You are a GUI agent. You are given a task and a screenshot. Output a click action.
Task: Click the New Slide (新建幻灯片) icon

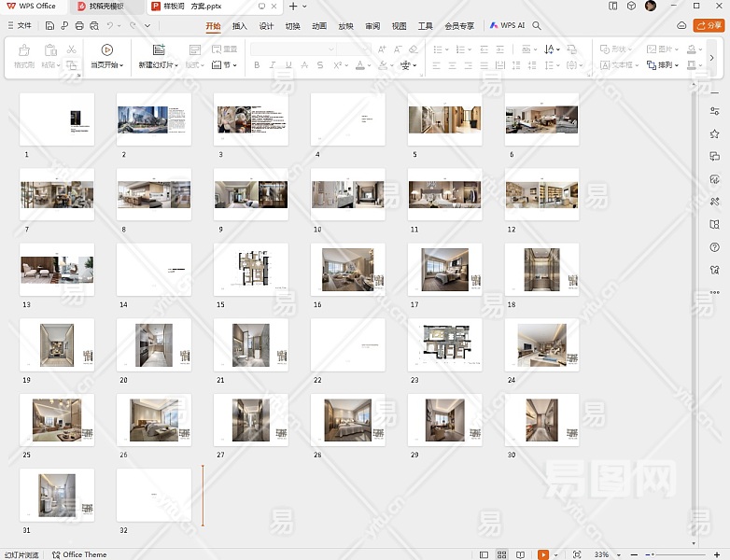[x=158, y=50]
